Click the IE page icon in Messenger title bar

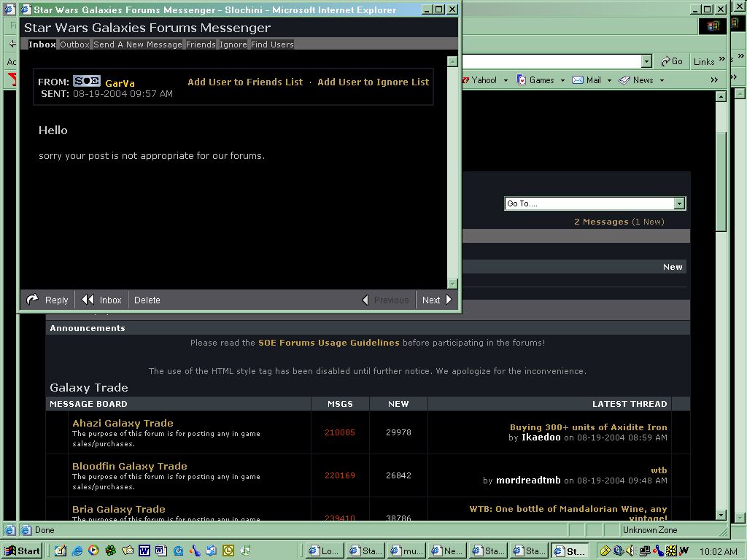(26, 9)
